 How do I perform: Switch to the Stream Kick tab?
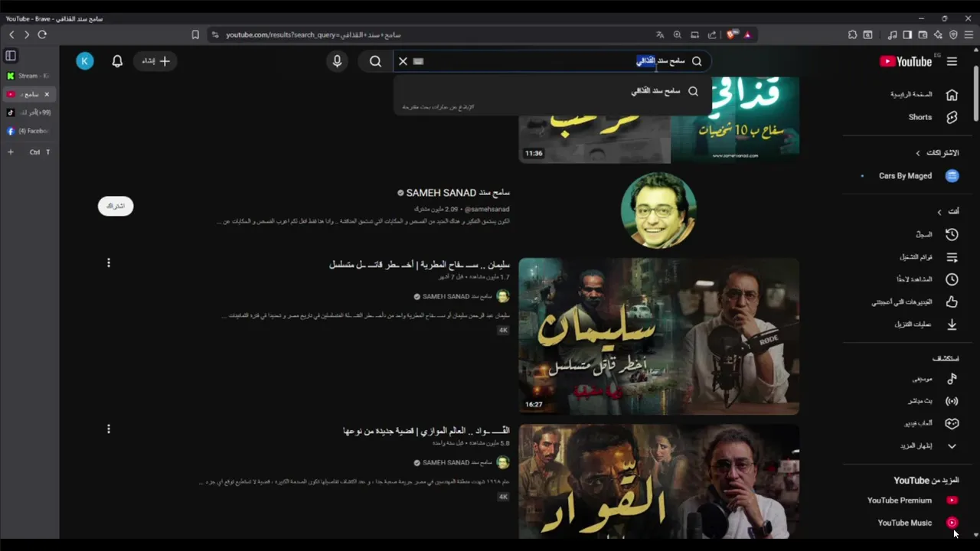pyautogui.click(x=29, y=76)
